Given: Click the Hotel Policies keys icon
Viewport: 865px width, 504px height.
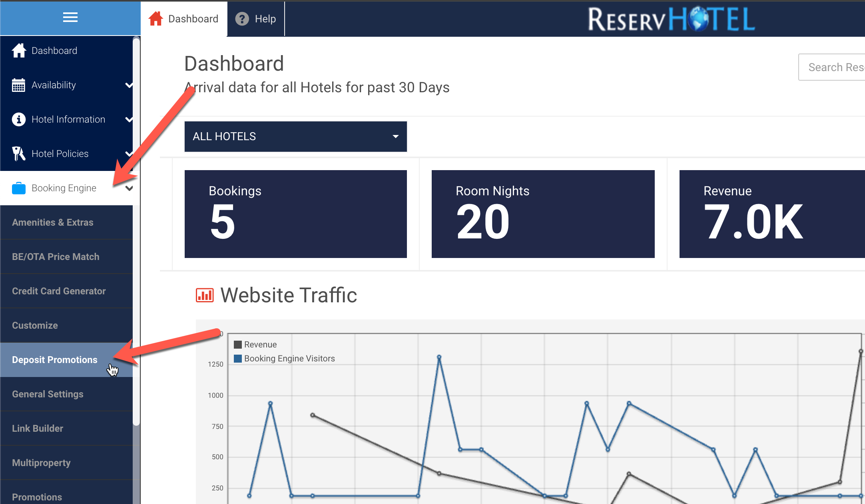Looking at the screenshot, I should [x=18, y=154].
